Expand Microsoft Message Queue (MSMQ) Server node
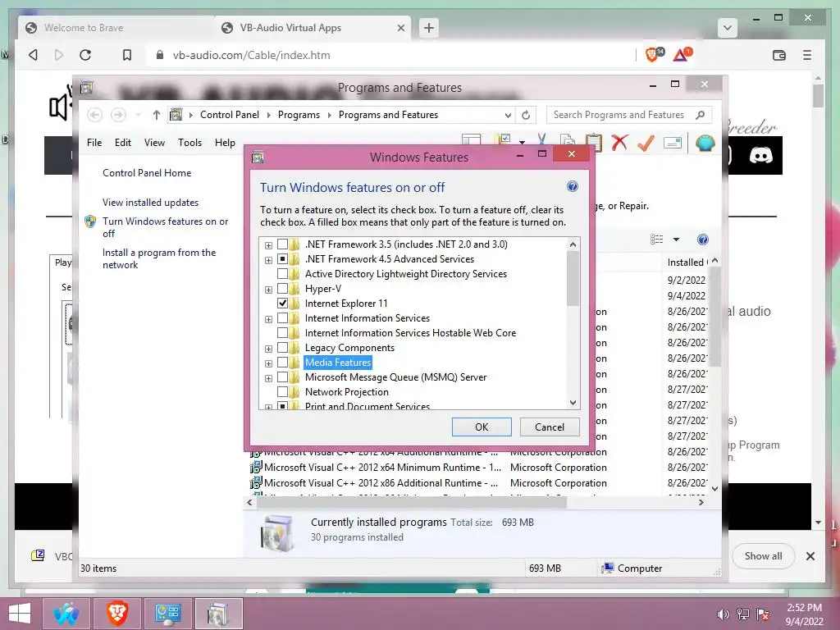Image resolution: width=840 pixels, height=630 pixels. tap(268, 378)
